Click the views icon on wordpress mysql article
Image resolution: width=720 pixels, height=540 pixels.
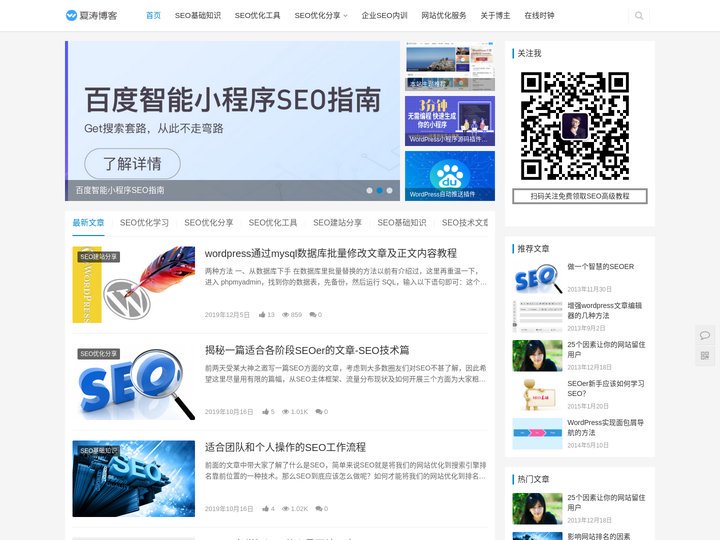point(285,315)
